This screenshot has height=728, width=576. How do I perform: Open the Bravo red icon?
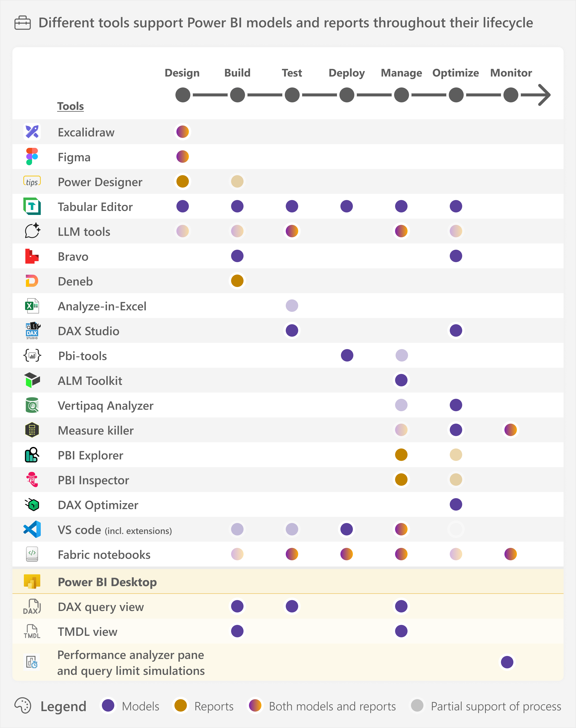click(x=32, y=256)
